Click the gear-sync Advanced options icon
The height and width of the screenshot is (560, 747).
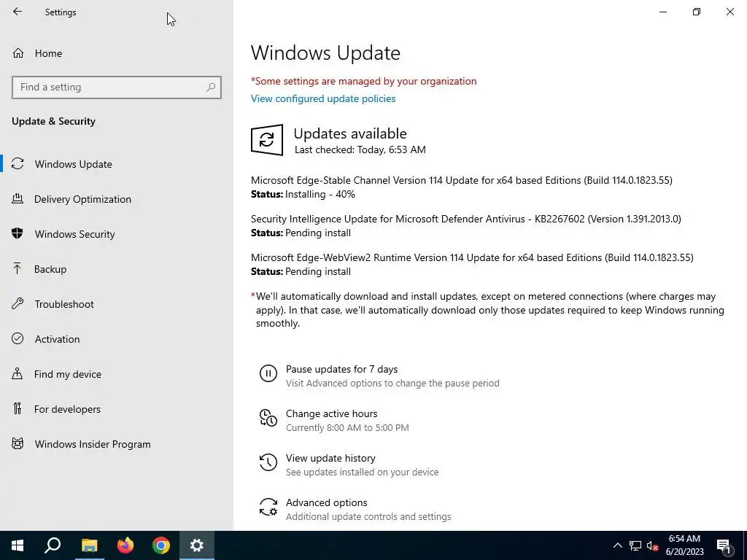click(x=268, y=507)
